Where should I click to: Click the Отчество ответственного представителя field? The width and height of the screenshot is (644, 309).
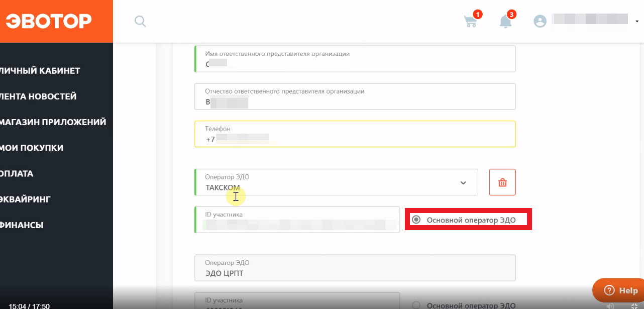coord(355,96)
